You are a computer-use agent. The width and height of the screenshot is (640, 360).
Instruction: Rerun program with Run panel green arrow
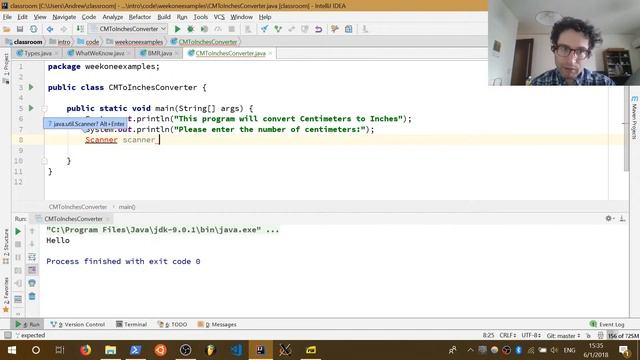pos(18,231)
